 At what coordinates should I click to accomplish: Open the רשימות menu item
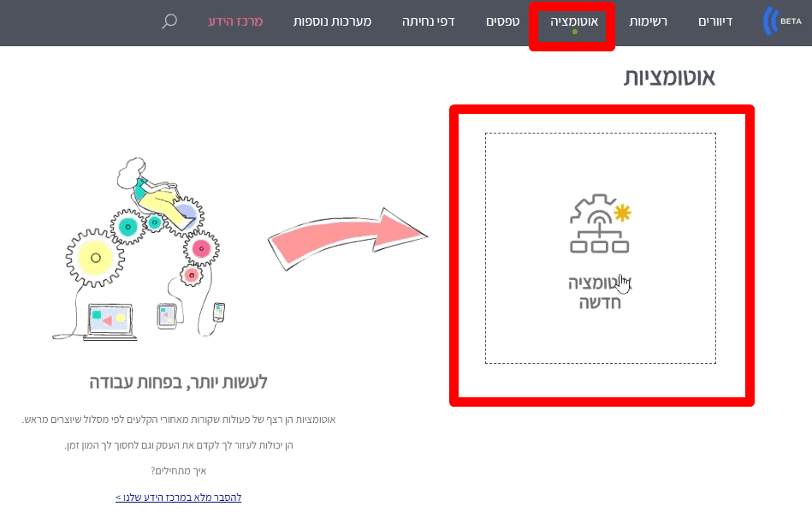pyautogui.click(x=649, y=21)
